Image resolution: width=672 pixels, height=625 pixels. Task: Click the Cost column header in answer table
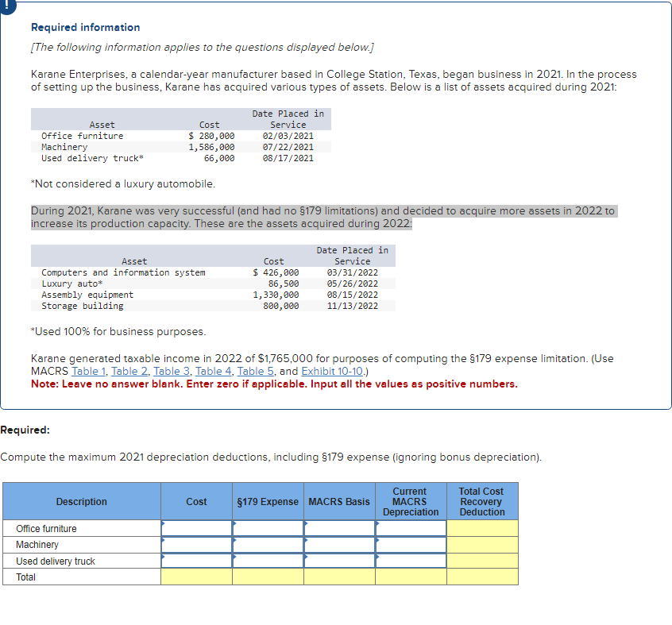[x=197, y=501]
